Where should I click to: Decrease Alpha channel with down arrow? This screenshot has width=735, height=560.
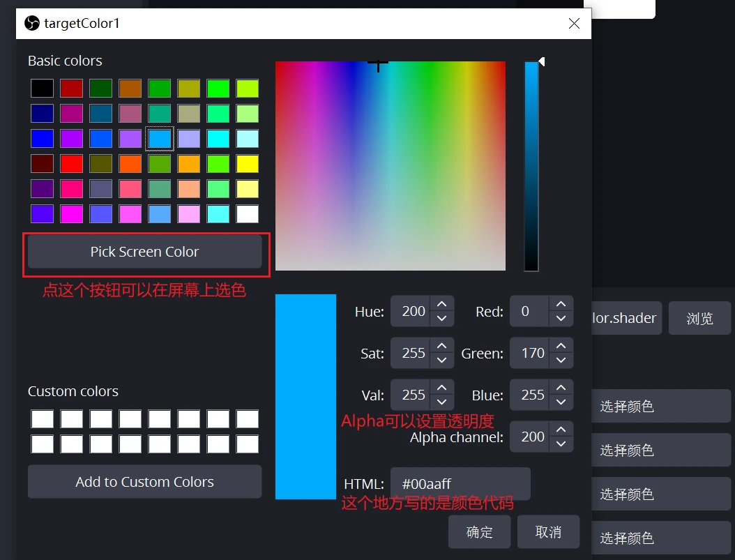(561, 444)
